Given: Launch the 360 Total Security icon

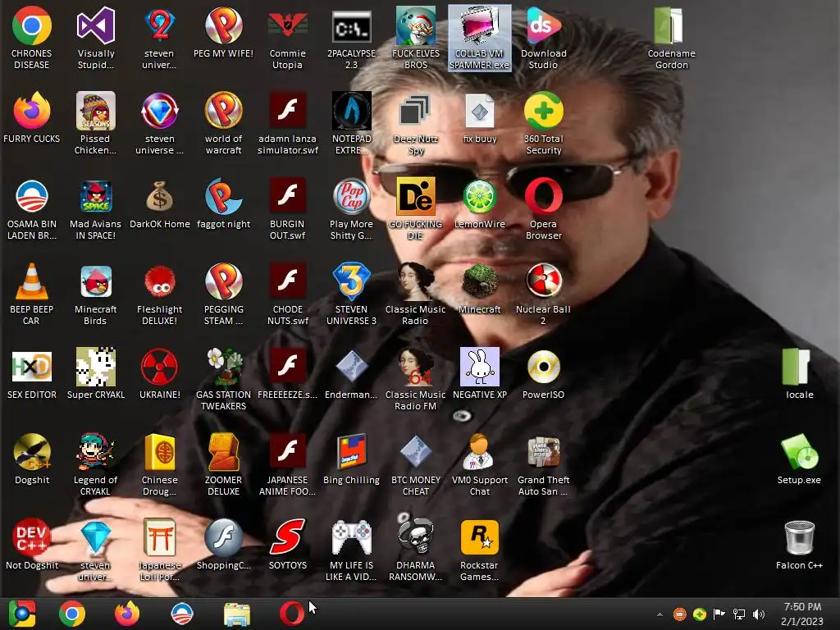Looking at the screenshot, I should [544, 111].
